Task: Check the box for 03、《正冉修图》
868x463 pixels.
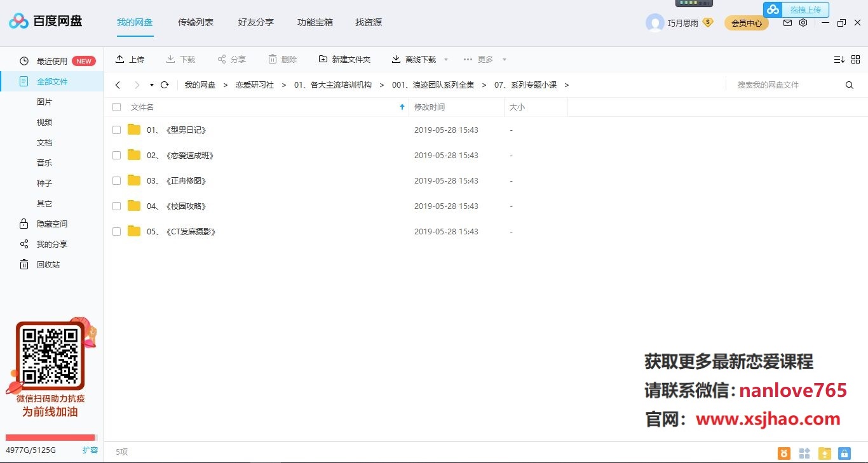Action: click(x=116, y=180)
